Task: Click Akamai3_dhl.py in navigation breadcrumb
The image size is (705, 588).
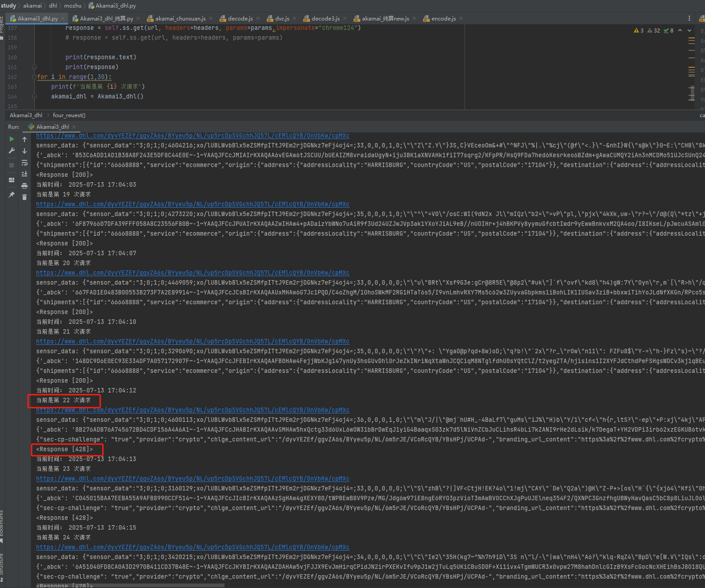Action: (112, 5)
